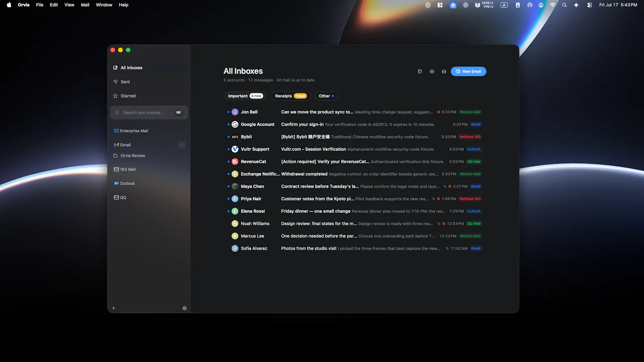Open 'Withdrawal completed' email
Screen dimensions: 644x362
click(304, 174)
